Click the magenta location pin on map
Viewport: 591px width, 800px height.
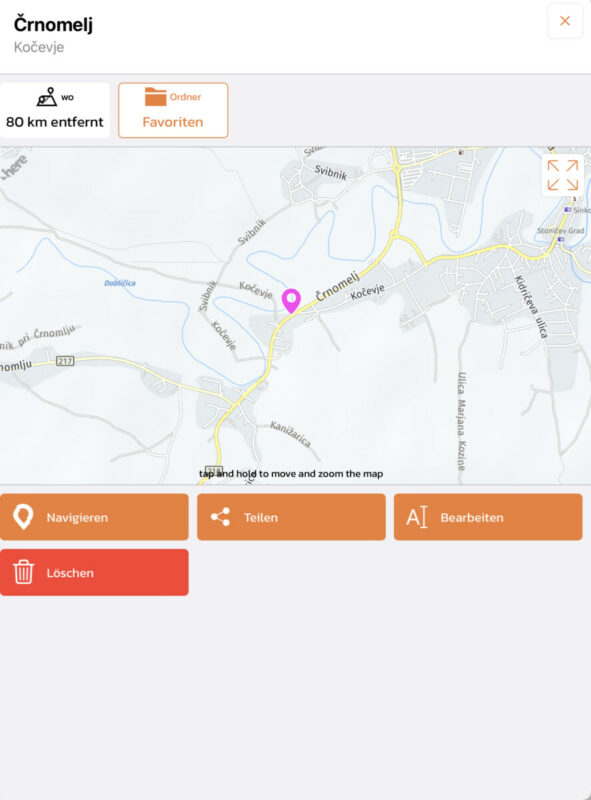point(291,300)
